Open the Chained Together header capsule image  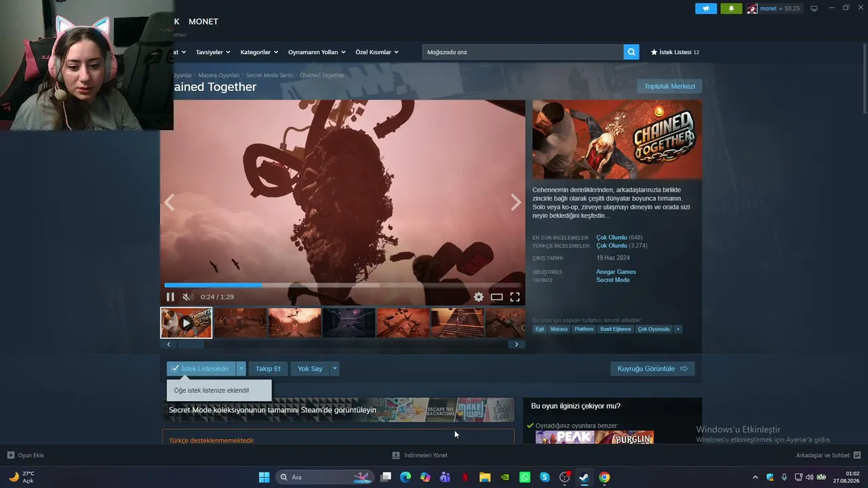click(617, 140)
